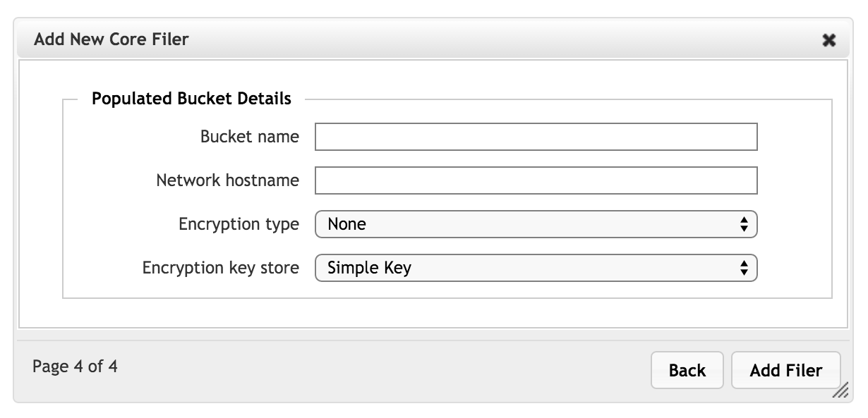
Task: Close the Add New Core Filer dialog
Action: pos(829,40)
